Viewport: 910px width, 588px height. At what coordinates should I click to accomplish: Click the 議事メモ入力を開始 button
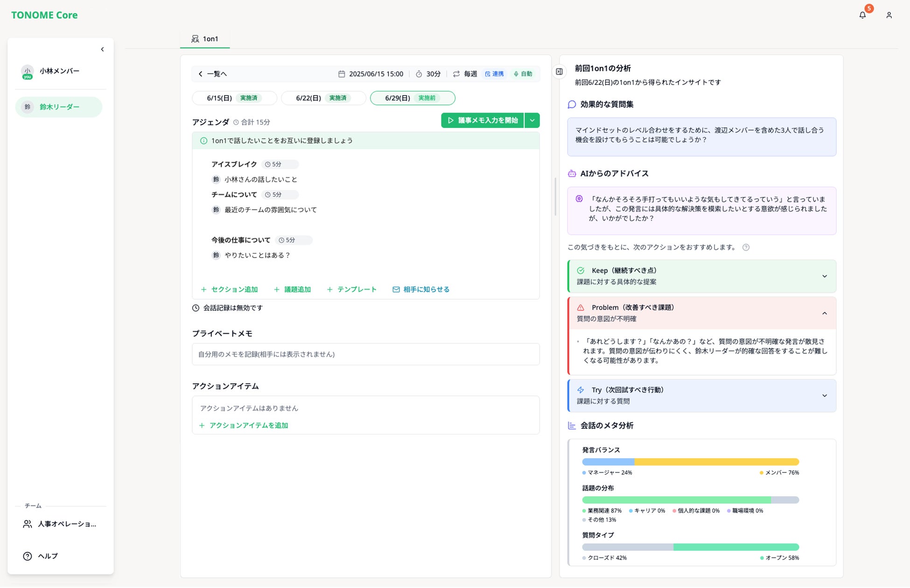483,120
